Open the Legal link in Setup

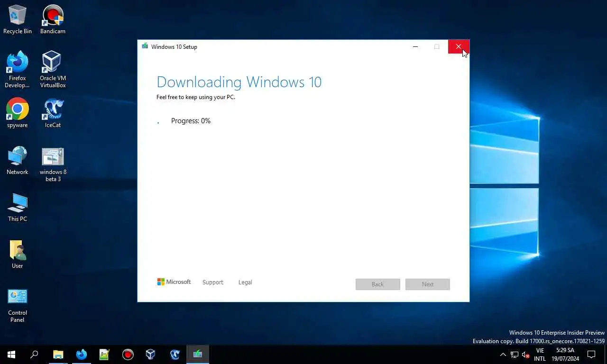[x=245, y=282]
